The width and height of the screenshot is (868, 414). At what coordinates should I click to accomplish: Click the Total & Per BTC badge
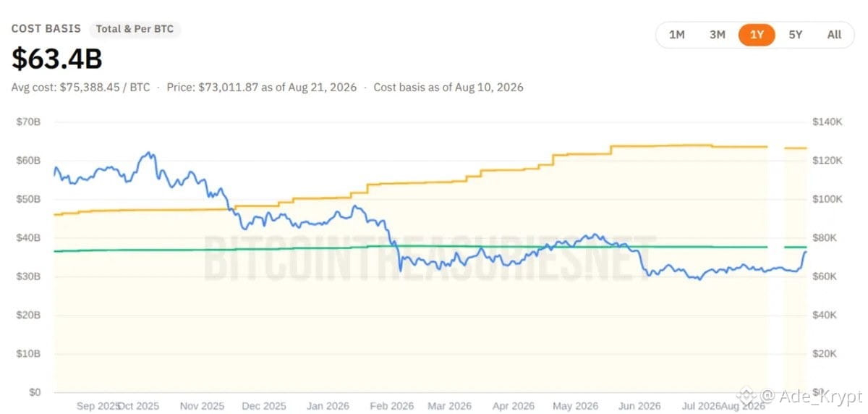(135, 29)
